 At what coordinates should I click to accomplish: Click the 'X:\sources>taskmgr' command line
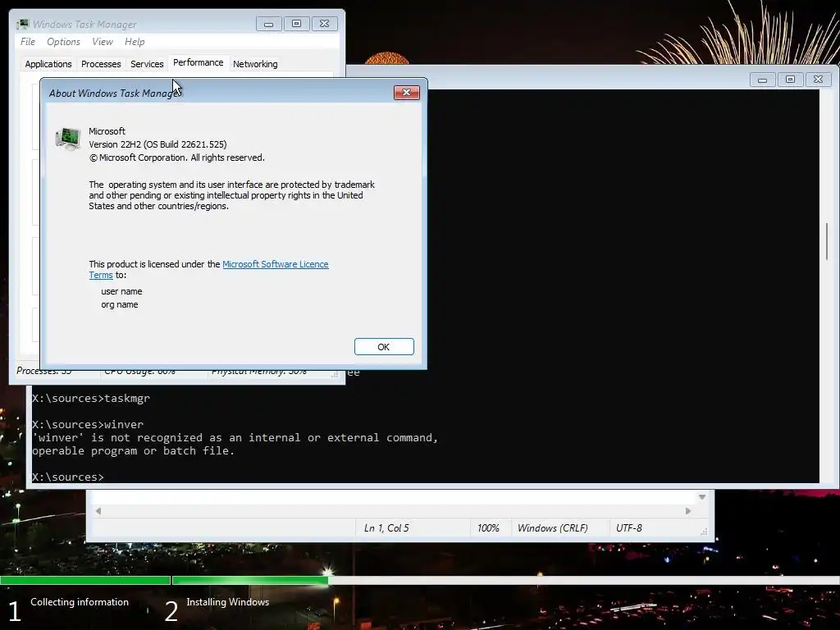(91, 398)
